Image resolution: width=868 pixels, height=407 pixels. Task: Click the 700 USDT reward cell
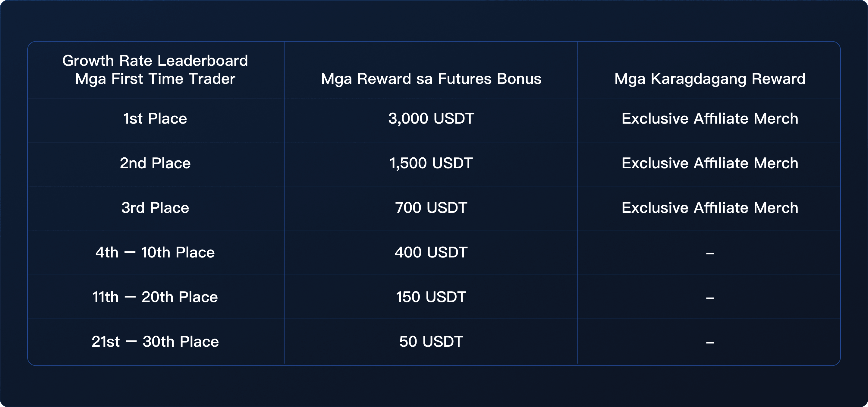tap(431, 208)
